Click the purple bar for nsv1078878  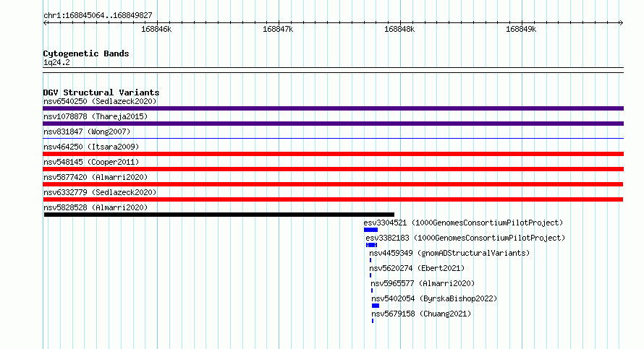pos(333,124)
